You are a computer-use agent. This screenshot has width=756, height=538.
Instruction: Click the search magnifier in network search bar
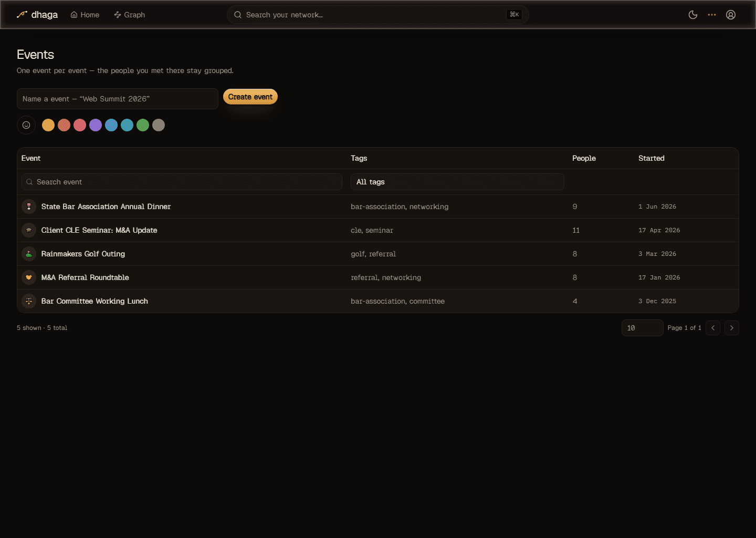[x=238, y=15]
